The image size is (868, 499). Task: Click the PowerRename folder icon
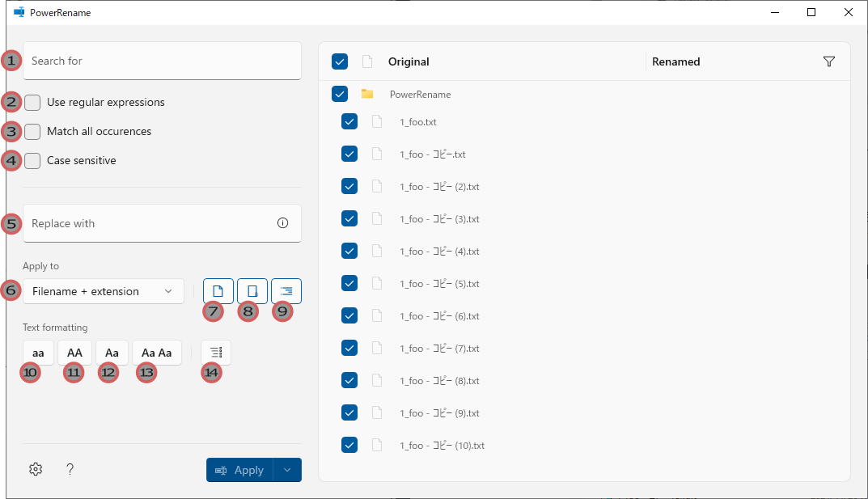click(x=367, y=94)
